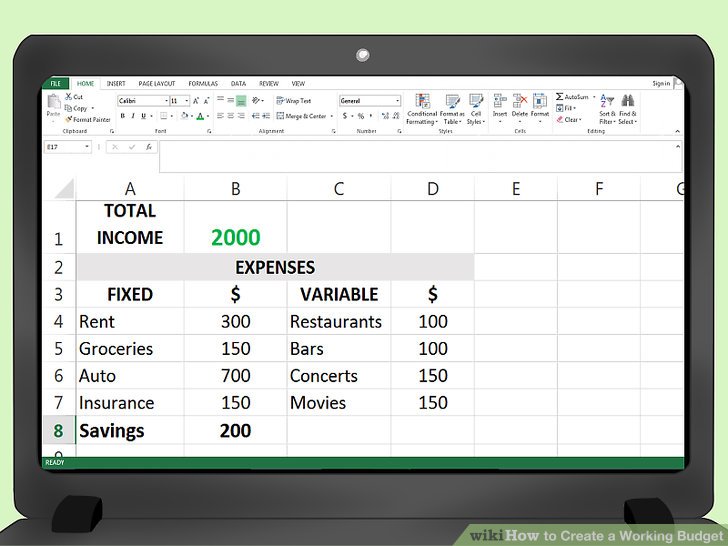Toggle middle align

coord(231,100)
